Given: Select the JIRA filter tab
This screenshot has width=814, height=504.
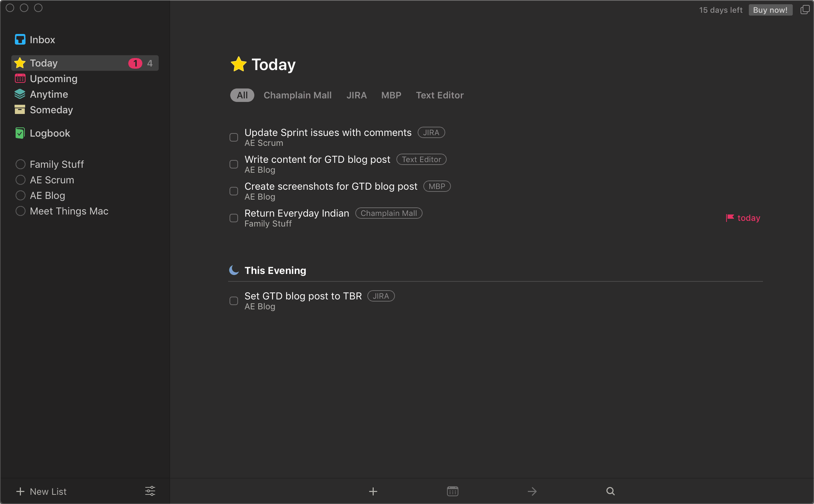Looking at the screenshot, I should (356, 95).
